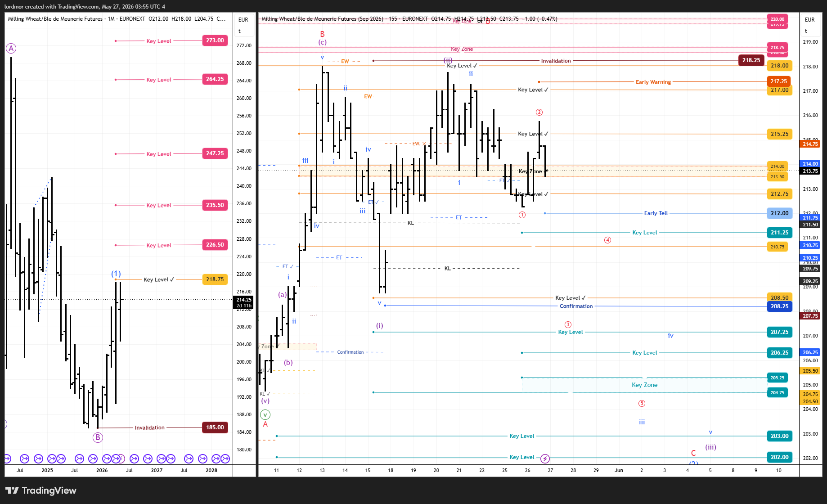Select the 235.50 Key Level price tag
The width and height of the screenshot is (827, 504).
[215, 205]
